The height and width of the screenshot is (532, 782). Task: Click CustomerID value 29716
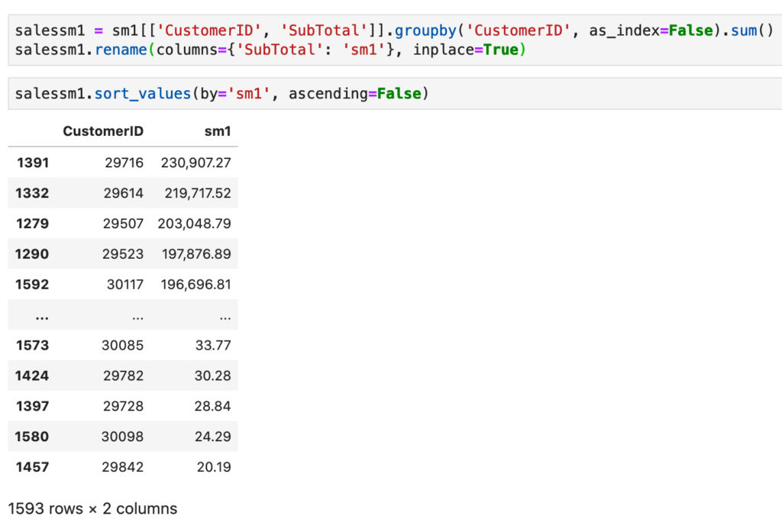click(124, 163)
